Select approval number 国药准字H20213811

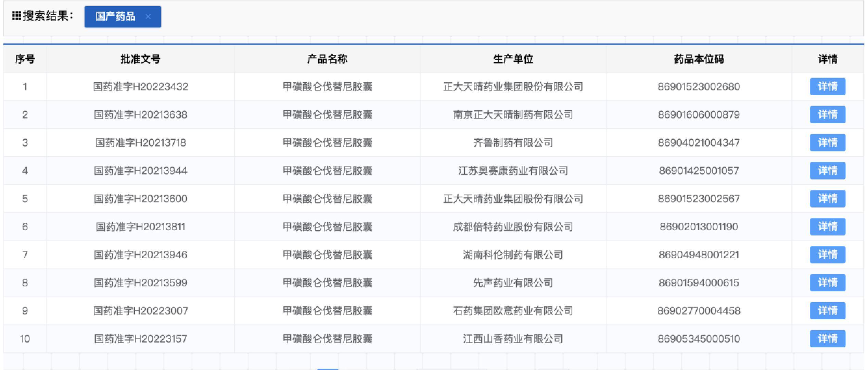140,227
